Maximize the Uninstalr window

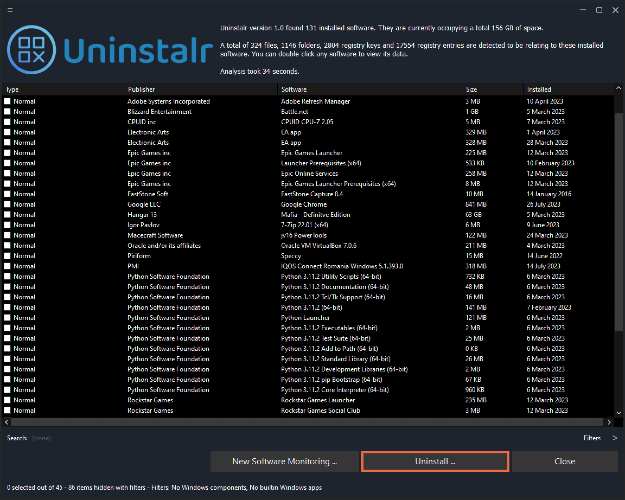(x=599, y=10)
